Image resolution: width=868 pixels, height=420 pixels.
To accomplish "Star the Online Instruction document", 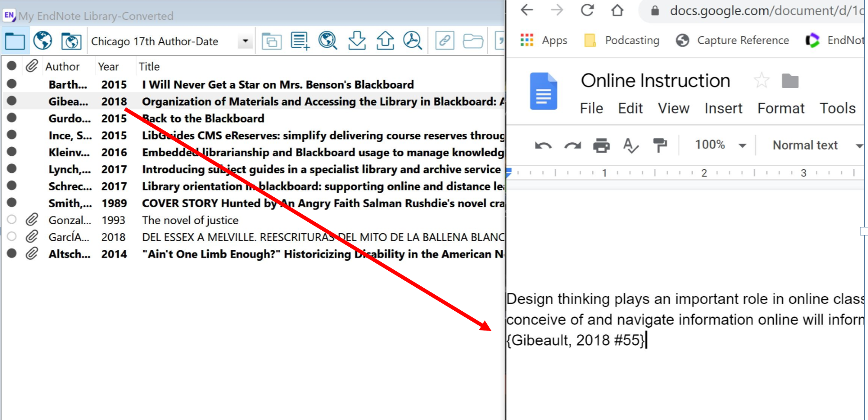I will tap(762, 81).
